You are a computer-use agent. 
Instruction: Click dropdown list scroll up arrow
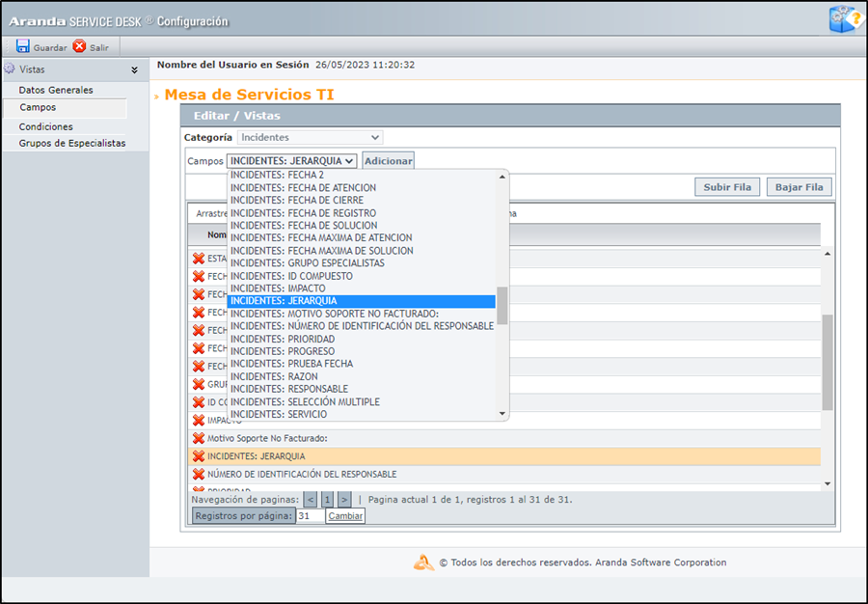tap(502, 177)
